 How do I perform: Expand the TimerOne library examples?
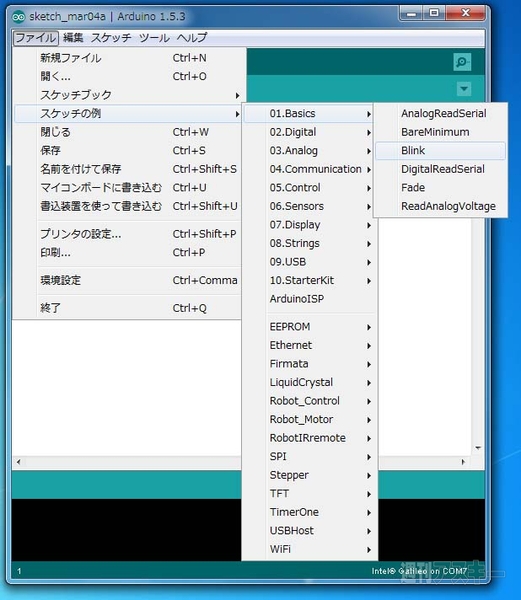[309, 512]
